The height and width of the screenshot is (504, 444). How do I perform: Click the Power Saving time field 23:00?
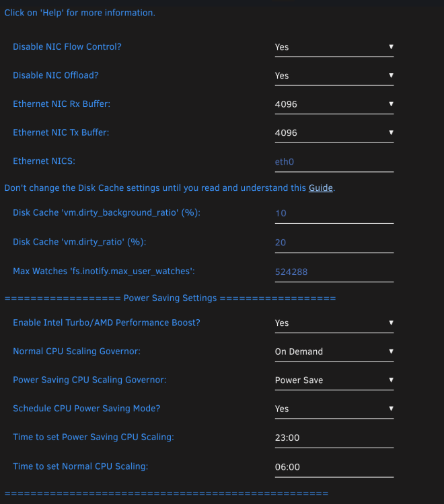coord(334,438)
